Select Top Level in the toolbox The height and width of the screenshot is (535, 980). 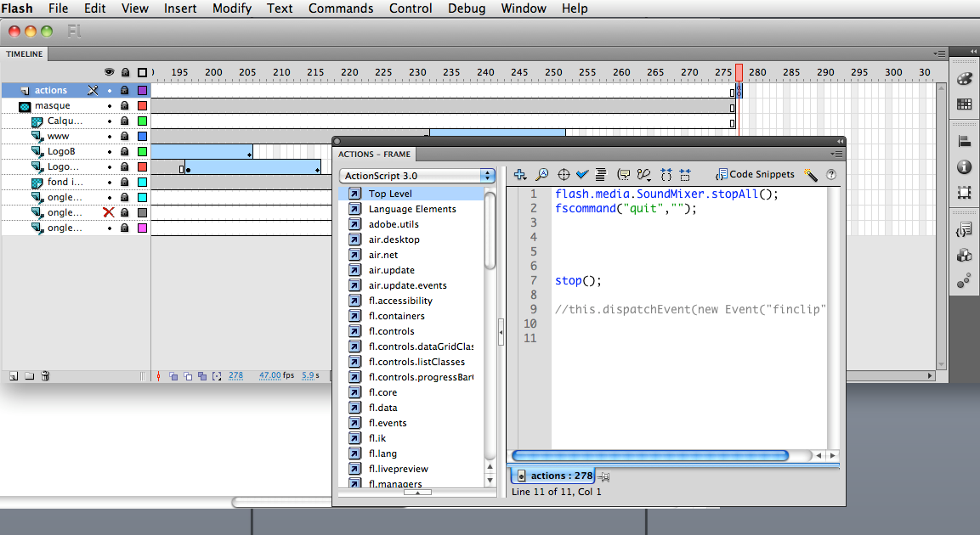pyautogui.click(x=412, y=194)
